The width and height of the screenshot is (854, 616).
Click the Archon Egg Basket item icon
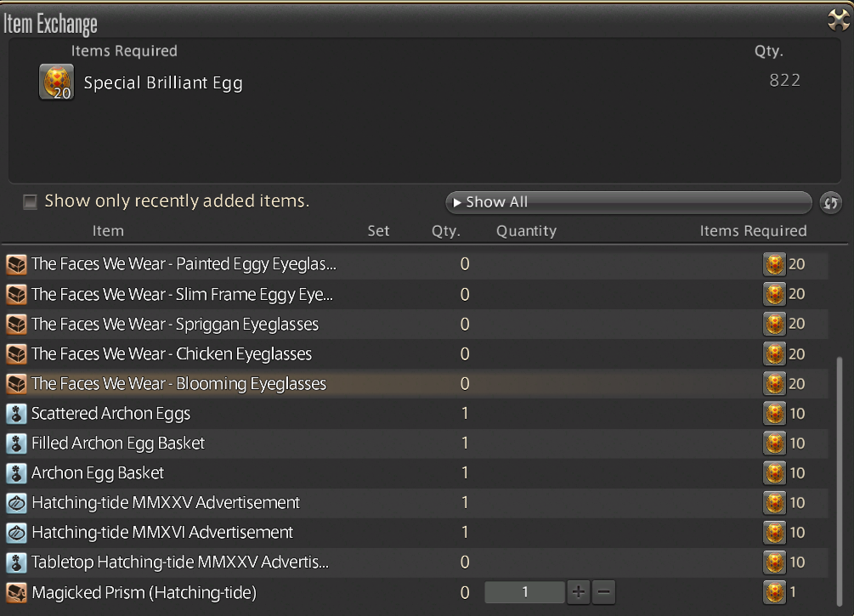click(16, 473)
